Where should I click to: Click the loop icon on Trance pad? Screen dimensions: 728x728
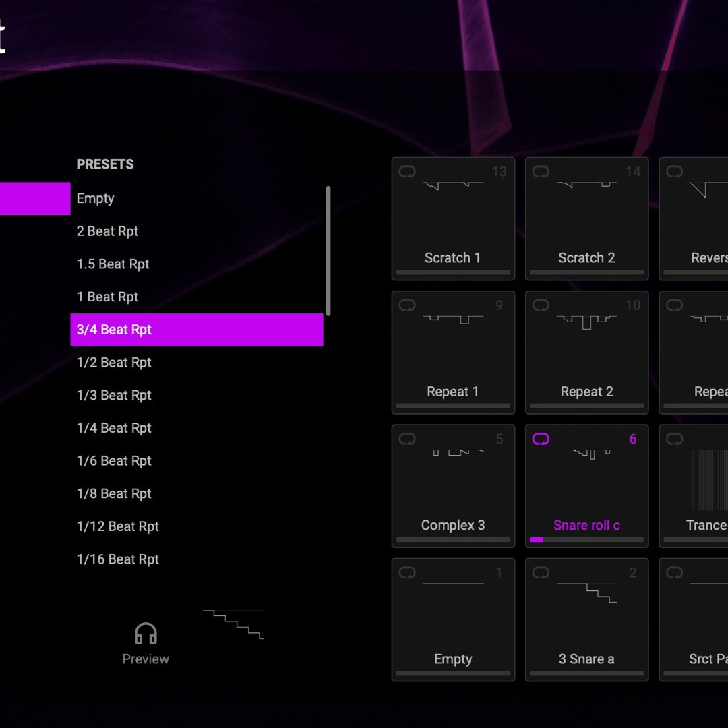coord(674,439)
